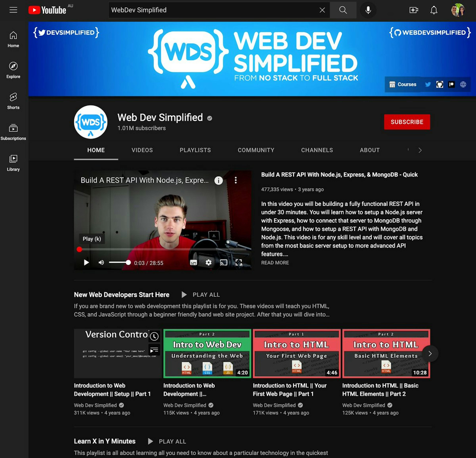476x458 pixels.
Task: Open player settings gear
Action: [208, 262]
